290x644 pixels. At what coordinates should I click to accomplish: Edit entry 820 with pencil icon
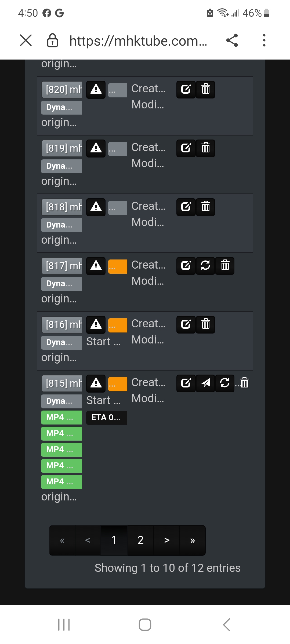click(186, 90)
